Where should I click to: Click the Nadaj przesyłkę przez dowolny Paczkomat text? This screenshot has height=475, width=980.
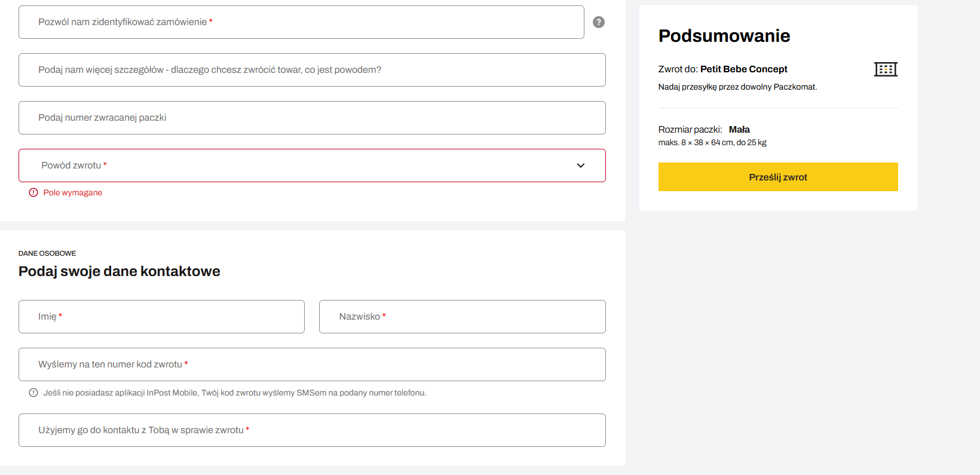(x=737, y=87)
